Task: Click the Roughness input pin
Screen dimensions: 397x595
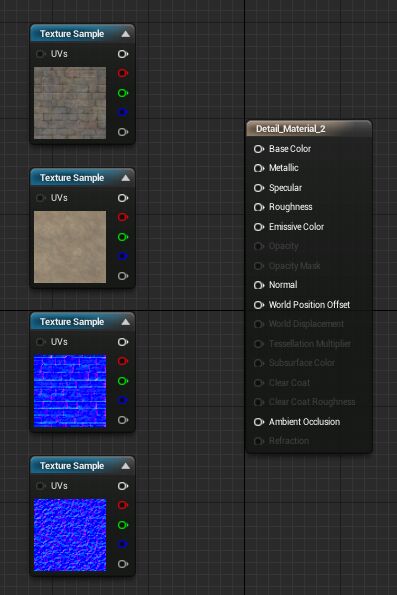Action: click(x=259, y=207)
